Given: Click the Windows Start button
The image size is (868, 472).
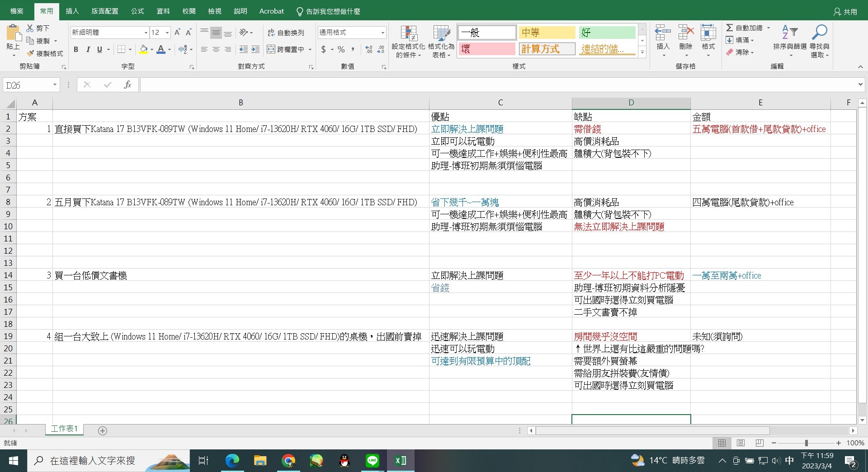Looking at the screenshot, I should [x=14, y=461].
